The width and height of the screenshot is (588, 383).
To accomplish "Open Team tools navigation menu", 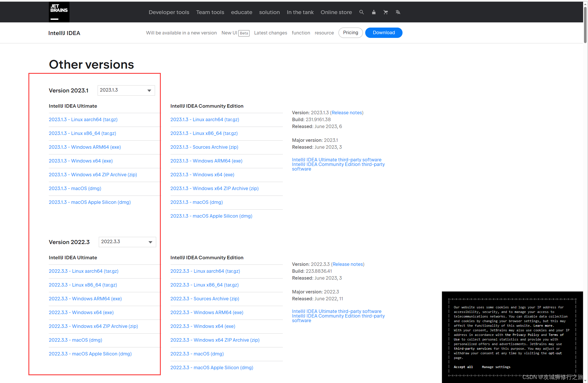I will 210,12.
